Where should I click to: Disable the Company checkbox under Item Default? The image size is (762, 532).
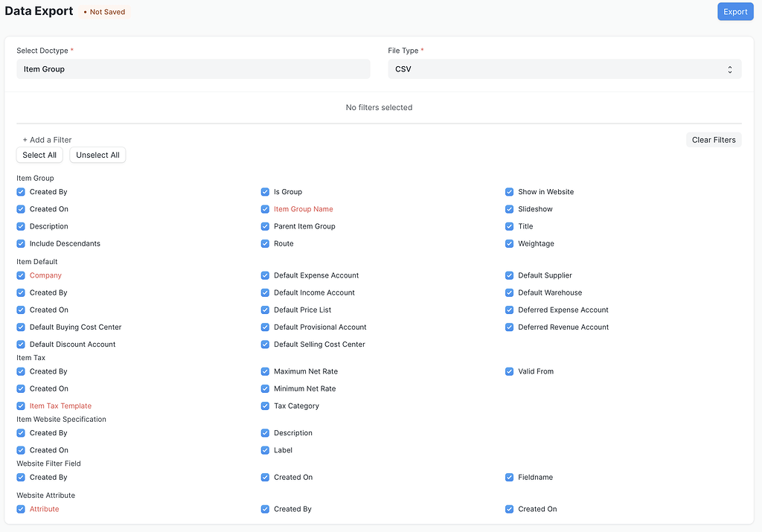click(x=20, y=275)
